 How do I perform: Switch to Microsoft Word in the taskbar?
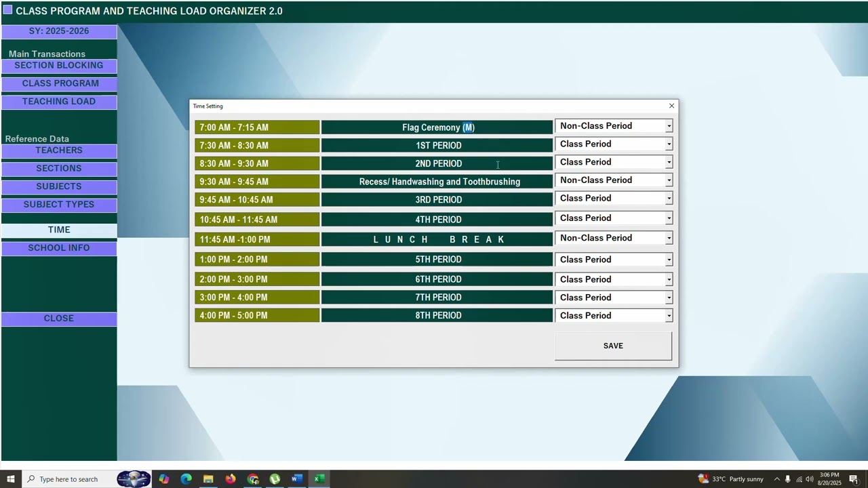297,479
